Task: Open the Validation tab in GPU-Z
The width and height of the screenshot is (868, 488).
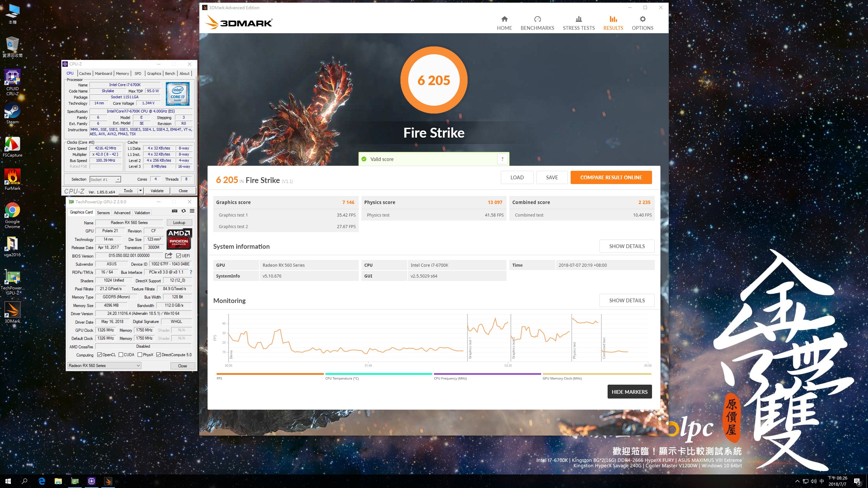Action: point(142,213)
